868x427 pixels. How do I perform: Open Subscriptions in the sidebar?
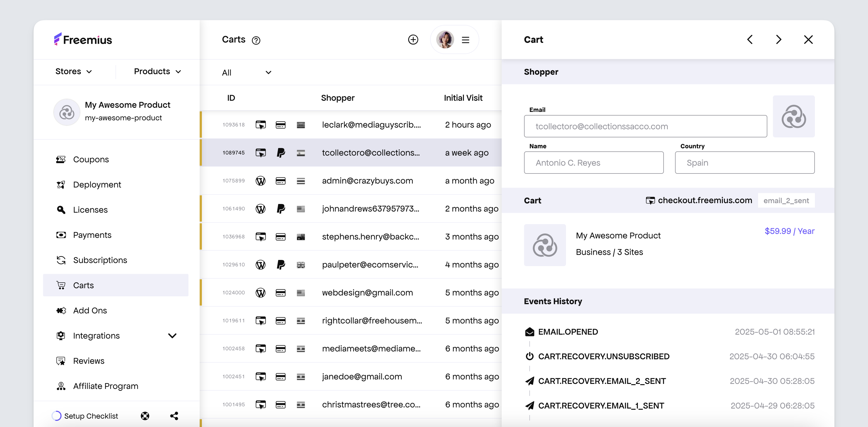point(115,260)
